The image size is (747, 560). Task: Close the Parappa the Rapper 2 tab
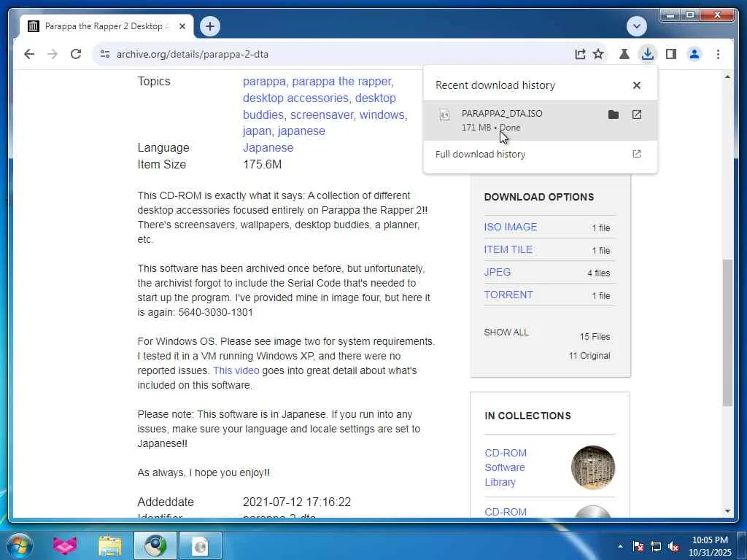tap(182, 27)
